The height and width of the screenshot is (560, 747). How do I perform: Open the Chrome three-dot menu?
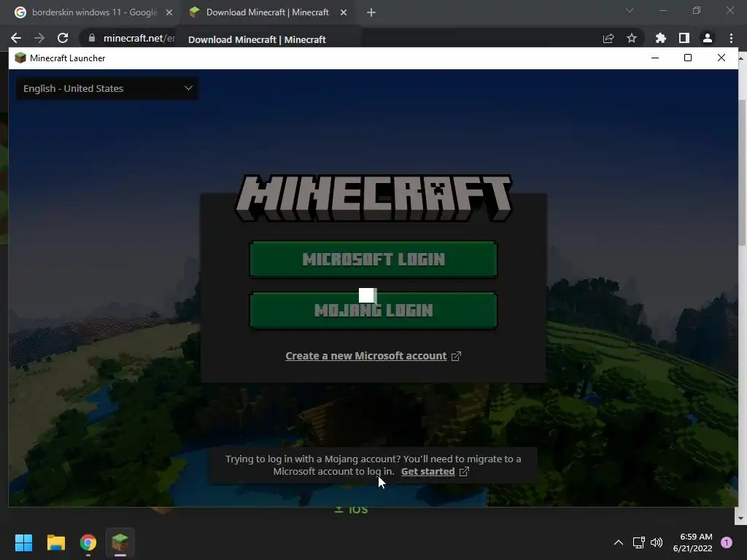731,38
